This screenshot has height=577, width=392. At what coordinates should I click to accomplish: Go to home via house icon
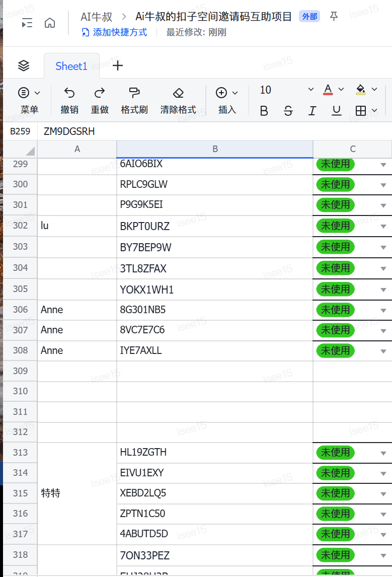point(50,23)
